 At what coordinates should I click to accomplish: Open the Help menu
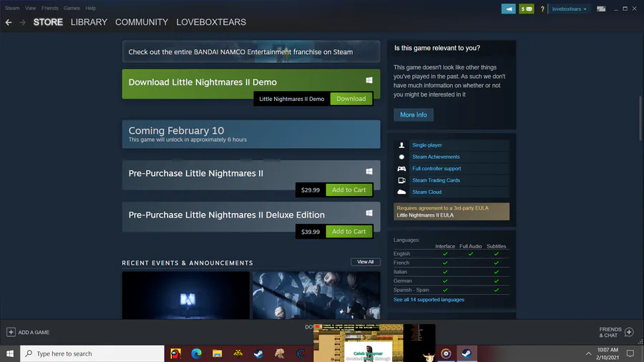pyautogui.click(x=90, y=8)
